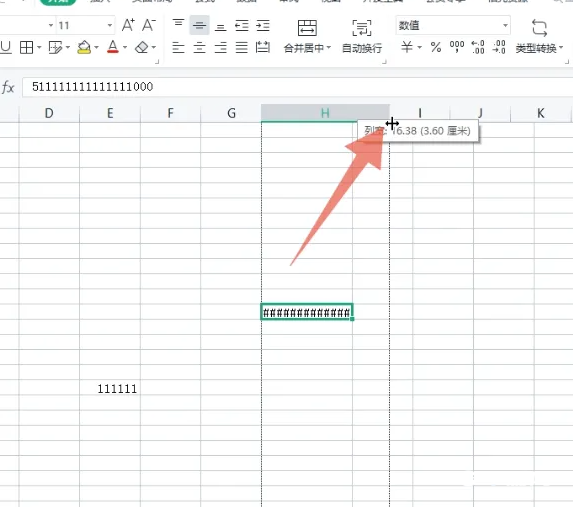
Task: Toggle middle vertical alignment
Action: tap(199, 26)
